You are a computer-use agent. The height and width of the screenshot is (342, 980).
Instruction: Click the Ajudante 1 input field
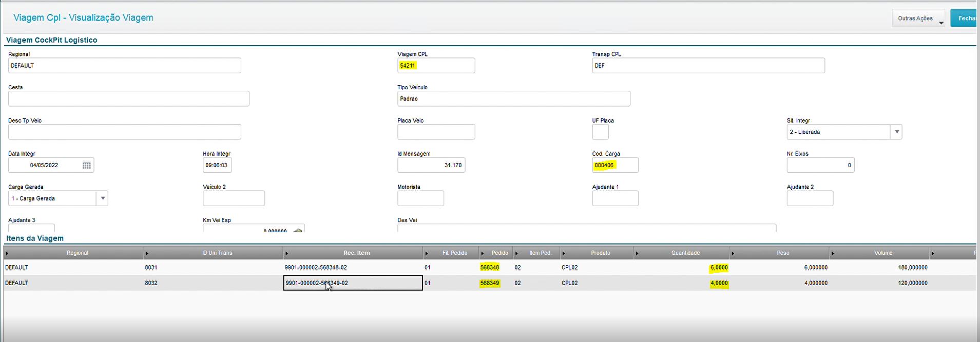(615, 198)
